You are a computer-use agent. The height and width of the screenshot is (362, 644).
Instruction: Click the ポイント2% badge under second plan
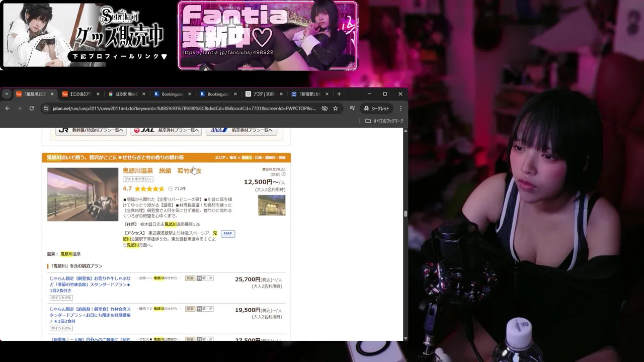(x=61, y=328)
